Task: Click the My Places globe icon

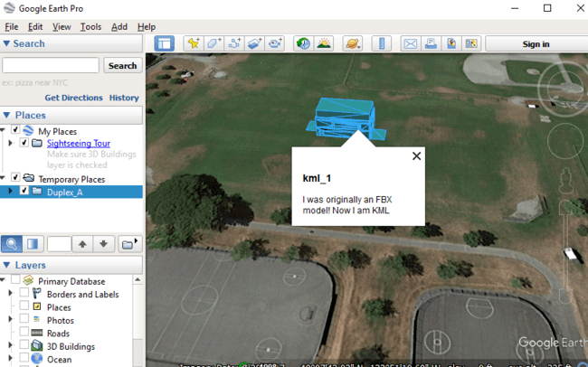Action: coord(28,130)
